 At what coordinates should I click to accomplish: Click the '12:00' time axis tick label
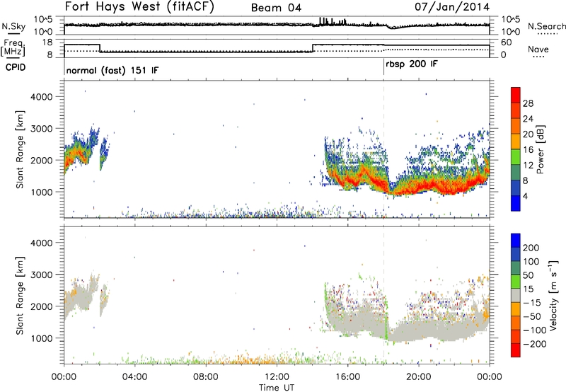pyautogui.click(x=277, y=377)
